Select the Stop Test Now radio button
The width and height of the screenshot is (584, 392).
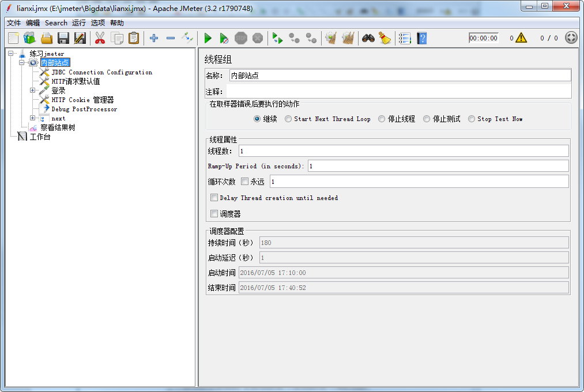coord(472,119)
